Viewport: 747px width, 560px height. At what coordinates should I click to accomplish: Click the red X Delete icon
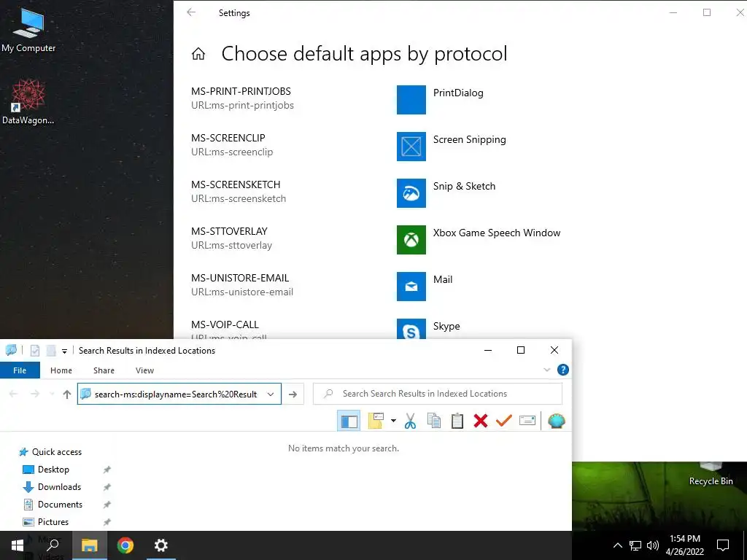coord(481,421)
